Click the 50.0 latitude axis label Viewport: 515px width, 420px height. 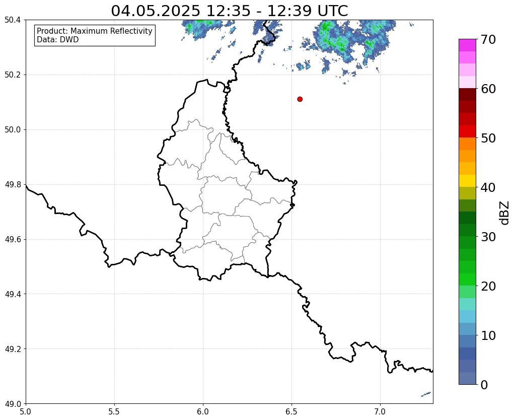[13, 130]
